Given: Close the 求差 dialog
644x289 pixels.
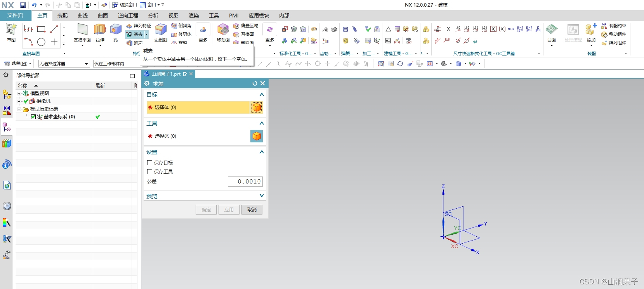Looking at the screenshot, I should 263,83.
